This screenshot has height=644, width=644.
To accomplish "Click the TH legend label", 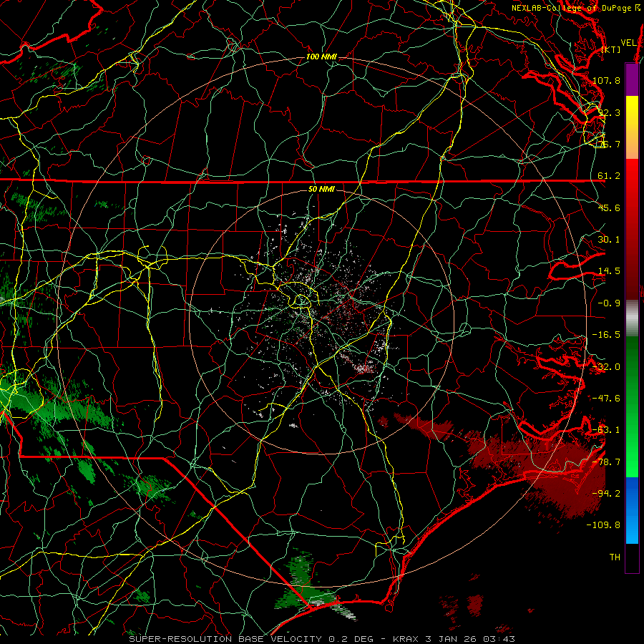I will click(x=615, y=557).
